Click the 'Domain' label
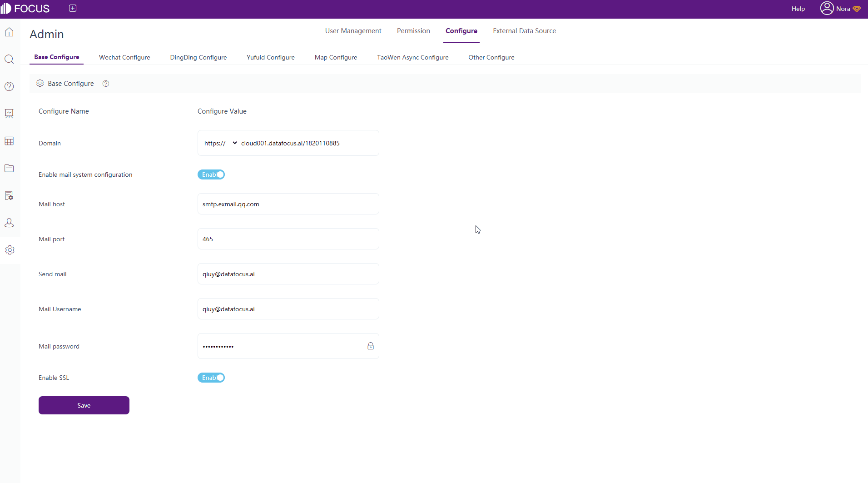Screen dimensions: 868x483 (x=50, y=143)
